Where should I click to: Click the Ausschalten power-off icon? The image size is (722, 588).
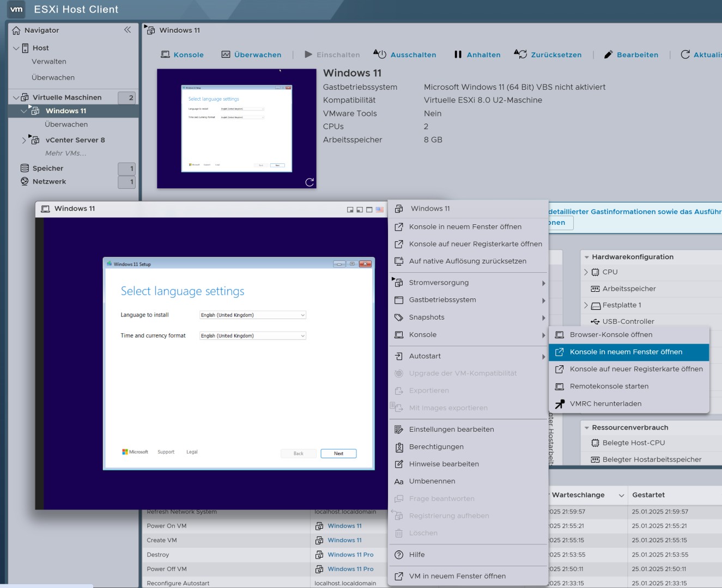pyautogui.click(x=380, y=54)
